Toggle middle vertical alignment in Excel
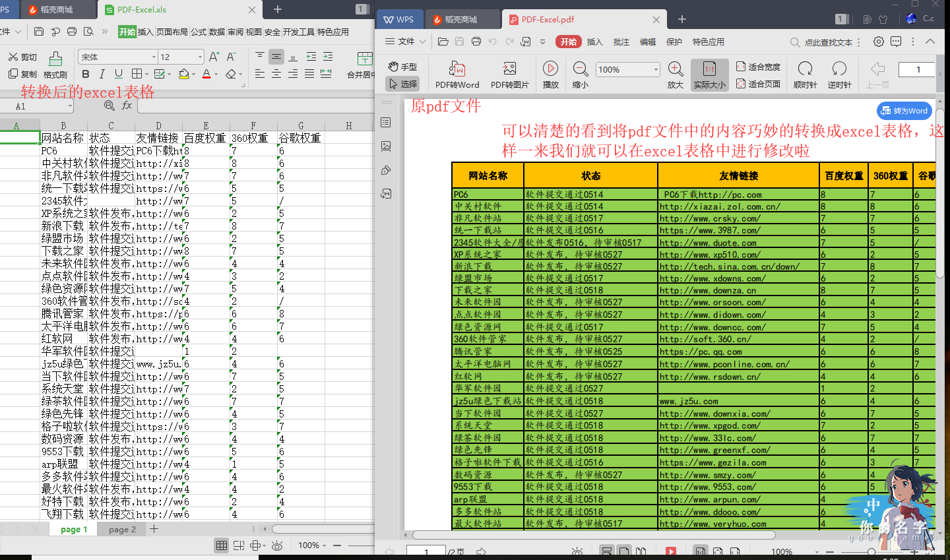Image resolution: width=950 pixels, height=560 pixels. (276, 57)
